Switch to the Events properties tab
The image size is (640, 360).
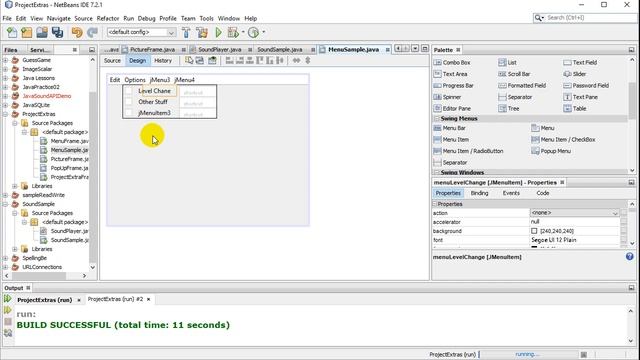[511, 193]
